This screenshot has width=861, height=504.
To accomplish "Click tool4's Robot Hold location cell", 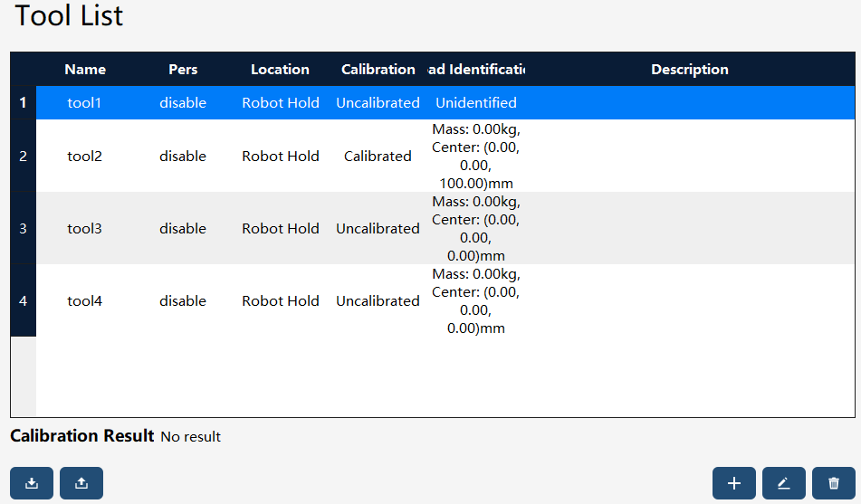I will tap(281, 301).
